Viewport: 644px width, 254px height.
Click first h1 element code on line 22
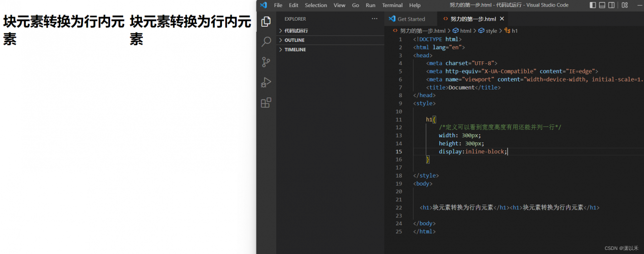coord(464,207)
